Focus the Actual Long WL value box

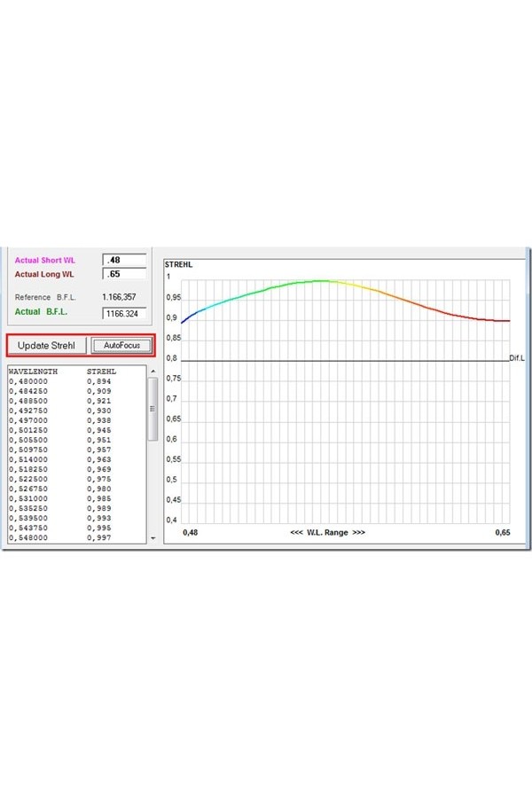pos(123,274)
